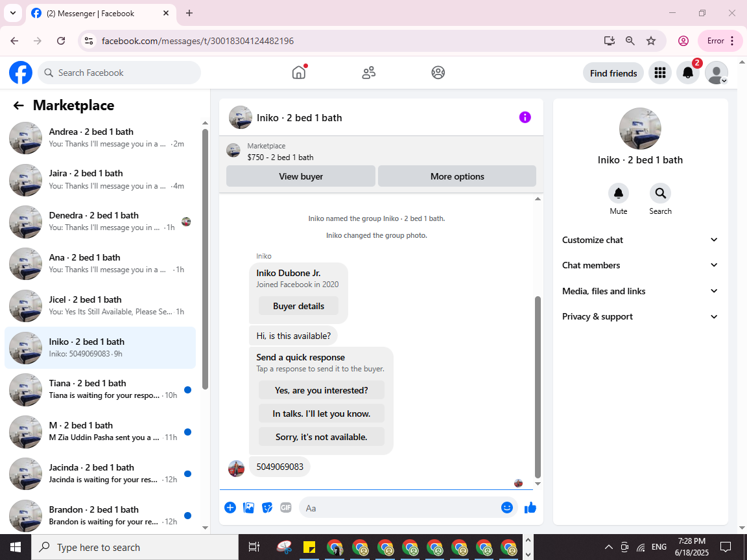Open Windows Start menu
The height and width of the screenshot is (560, 747).
[16, 547]
